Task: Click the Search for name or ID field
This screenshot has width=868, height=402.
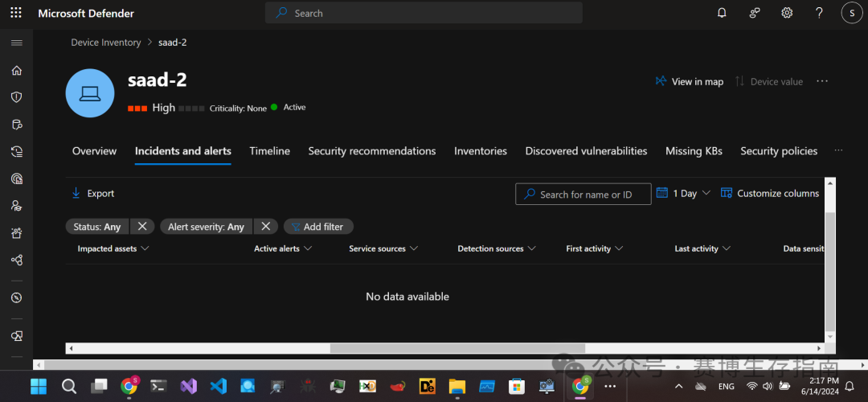Action: point(583,195)
